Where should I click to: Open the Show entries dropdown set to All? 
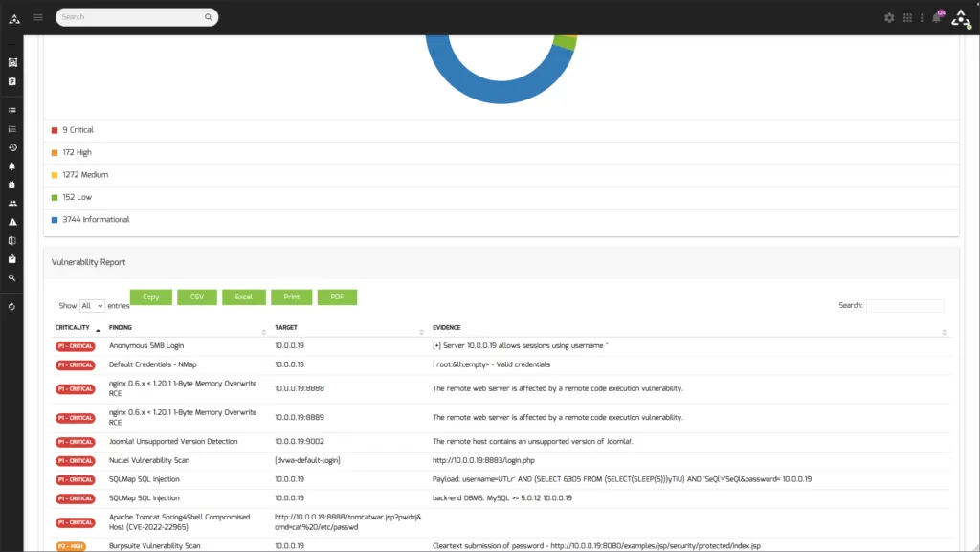pyautogui.click(x=92, y=306)
